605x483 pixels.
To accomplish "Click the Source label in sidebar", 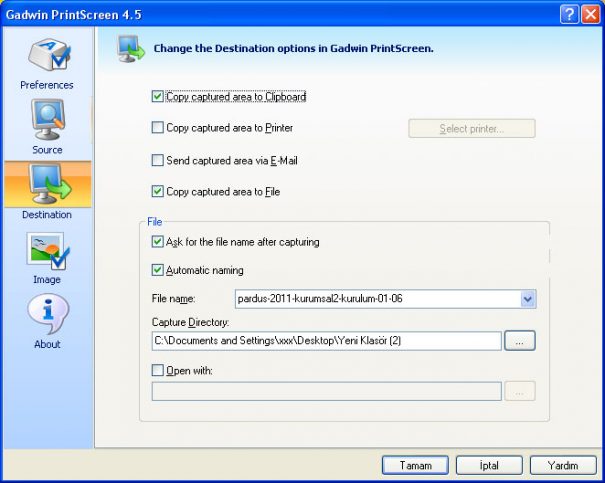I will click(x=47, y=150).
